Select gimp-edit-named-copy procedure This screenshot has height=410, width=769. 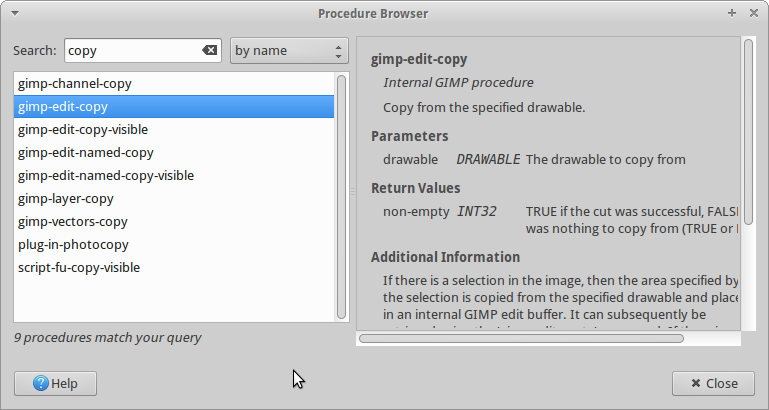(x=174, y=153)
